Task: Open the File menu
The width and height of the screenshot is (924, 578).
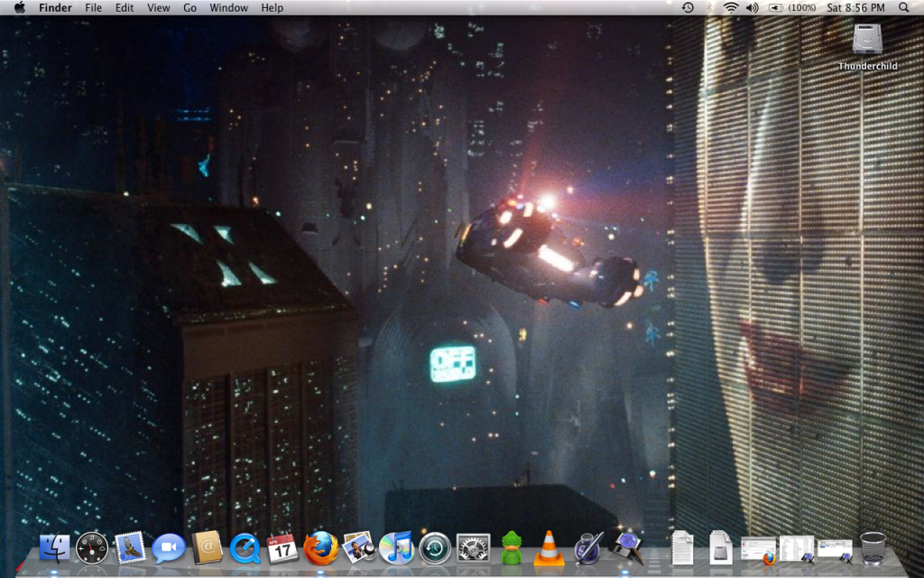Action: tap(93, 7)
